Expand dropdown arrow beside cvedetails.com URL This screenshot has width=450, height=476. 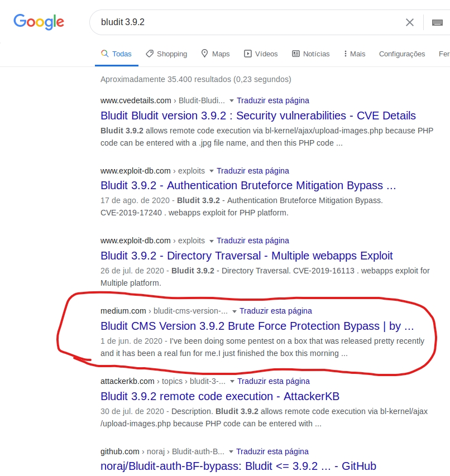coord(232,101)
